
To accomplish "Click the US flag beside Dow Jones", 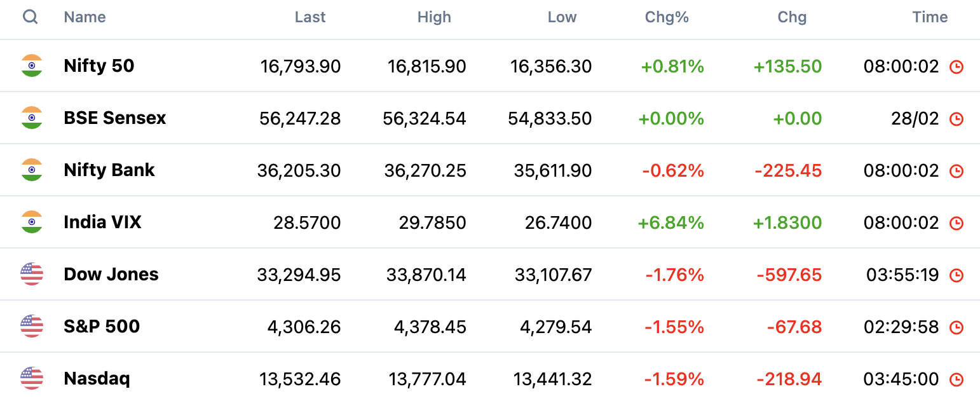I will click(x=32, y=274).
